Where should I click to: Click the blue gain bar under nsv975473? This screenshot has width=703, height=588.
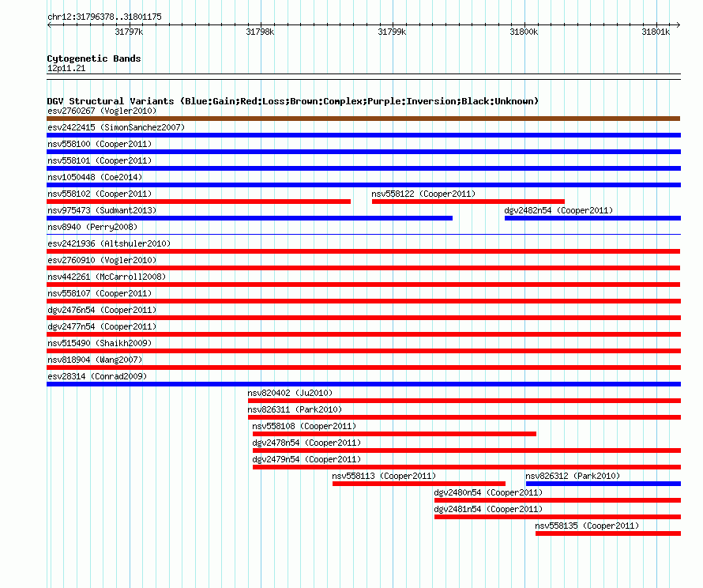[250, 218]
